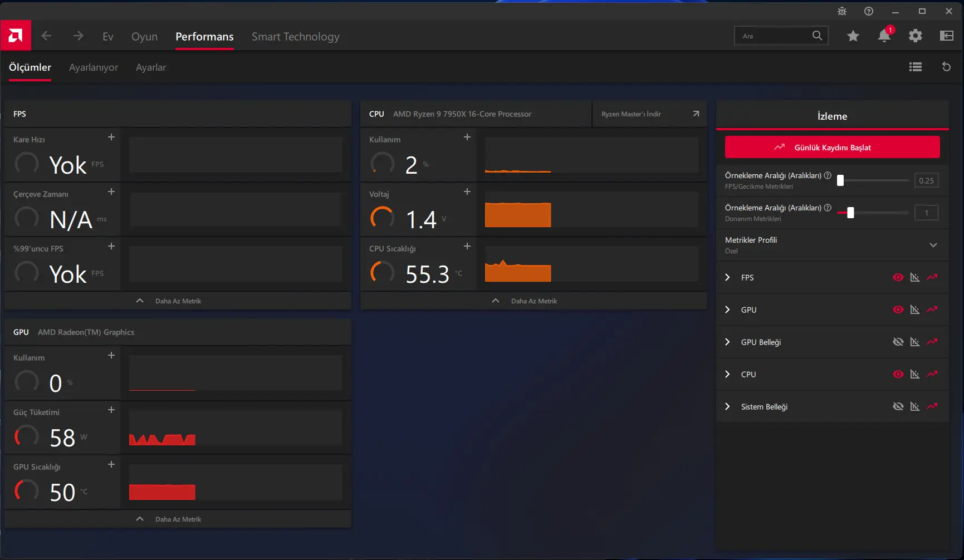Toggle graph icon for Sistem Belleği row
964x560 pixels.
click(x=915, y=406)
